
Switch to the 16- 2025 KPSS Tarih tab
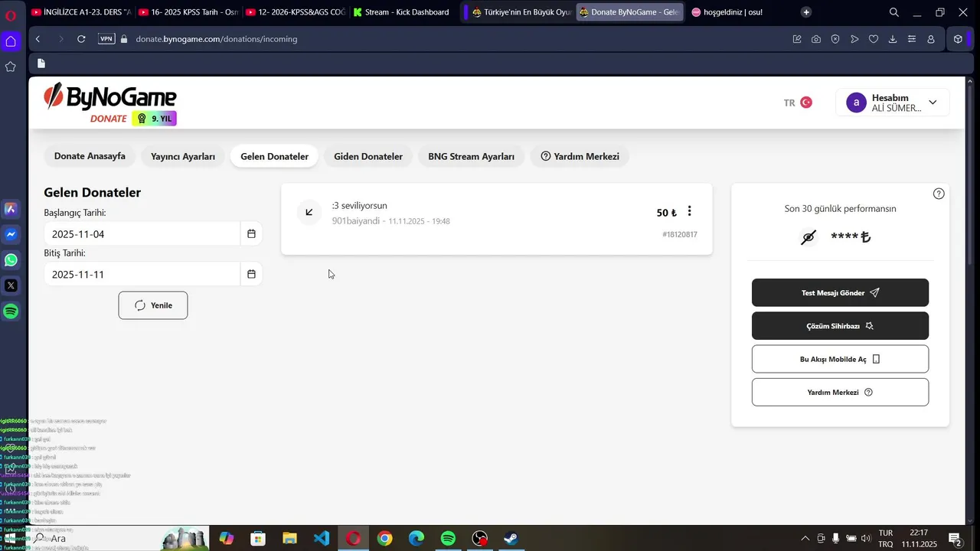point(188,12)
